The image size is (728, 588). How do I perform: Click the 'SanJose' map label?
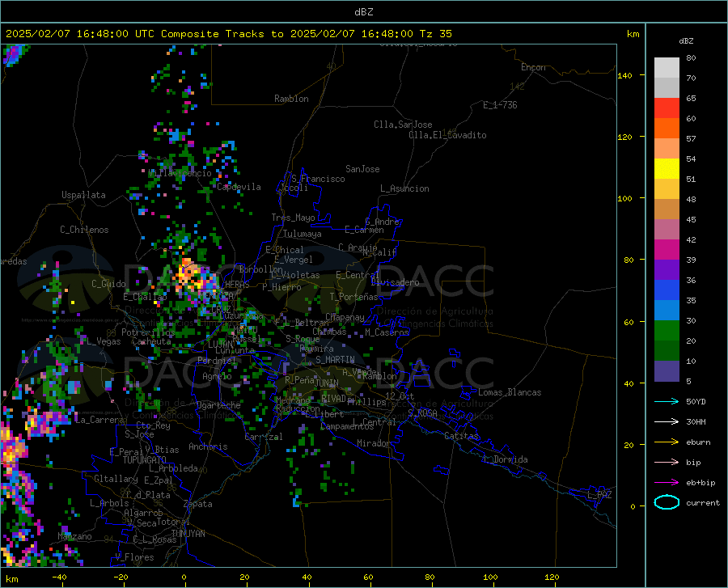pos(362,169)
